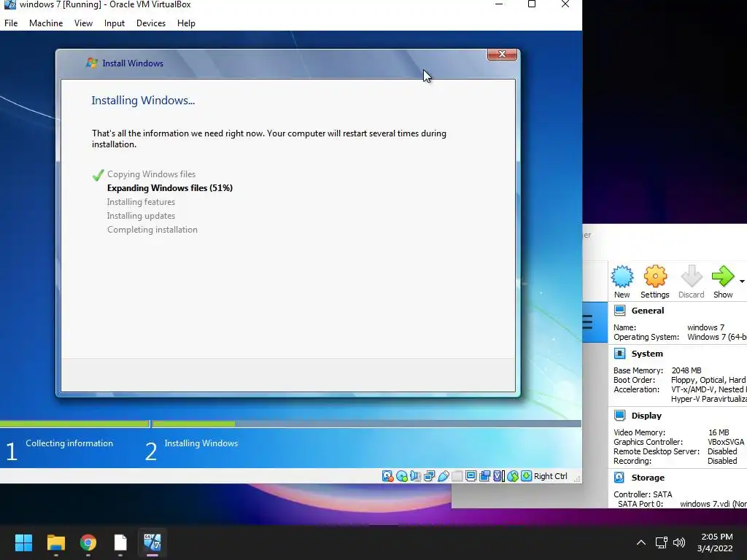
Task: Open the Devices menu
Action: (151, 23)
